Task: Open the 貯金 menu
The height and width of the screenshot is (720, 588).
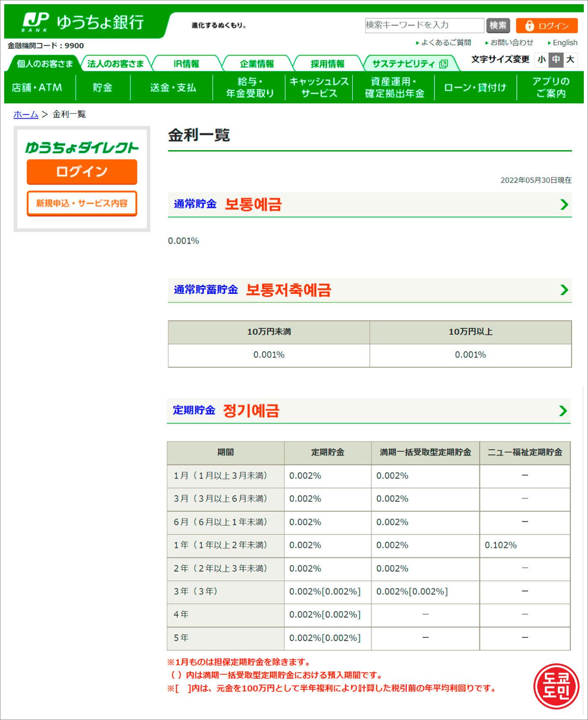Action: coord(103,87)
